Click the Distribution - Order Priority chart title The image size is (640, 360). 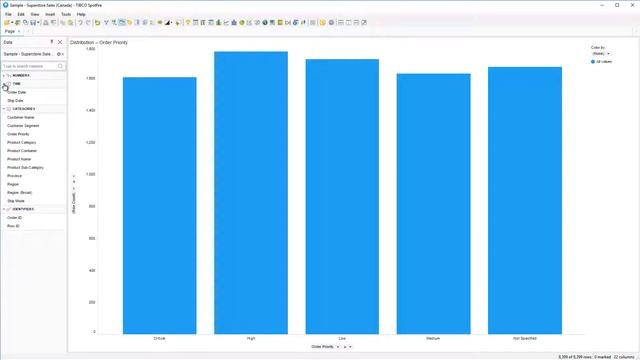(x=99, y=42)
